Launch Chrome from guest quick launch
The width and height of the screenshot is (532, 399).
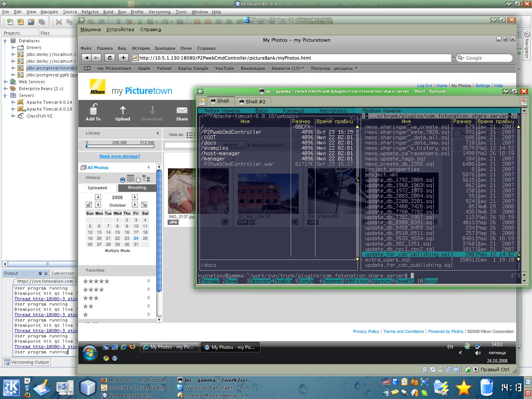pyautogui.click(x=106, y=358)
